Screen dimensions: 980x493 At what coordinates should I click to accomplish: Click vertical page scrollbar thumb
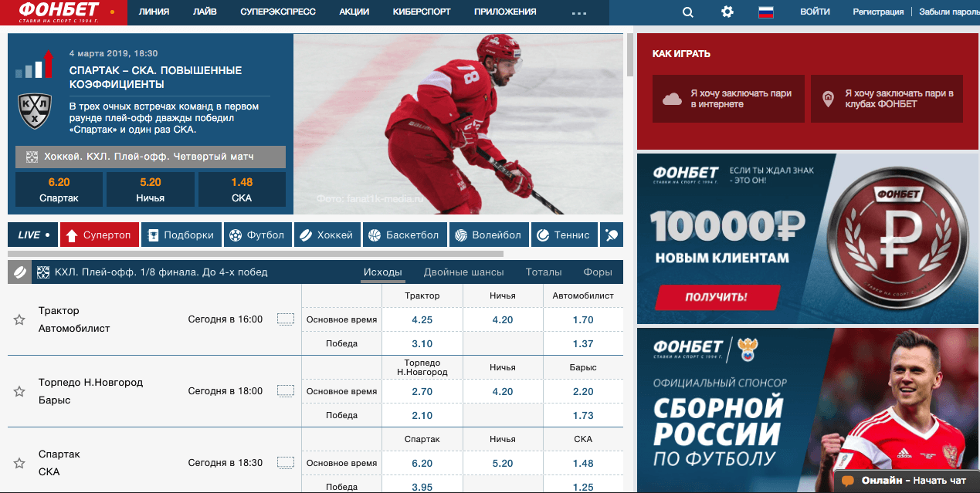(630, 55)
